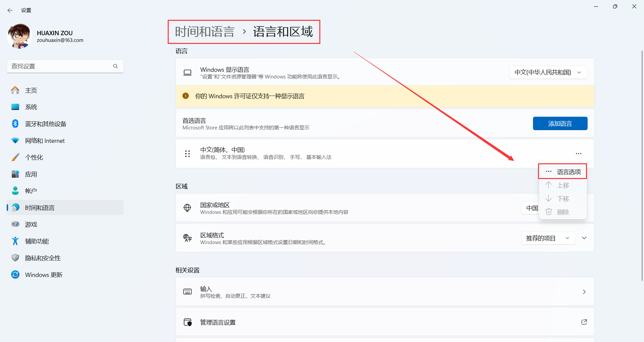Open the 主页 home icon in sidebar
The height and width of the screenshot is (342, 644).
click(15, 90)
